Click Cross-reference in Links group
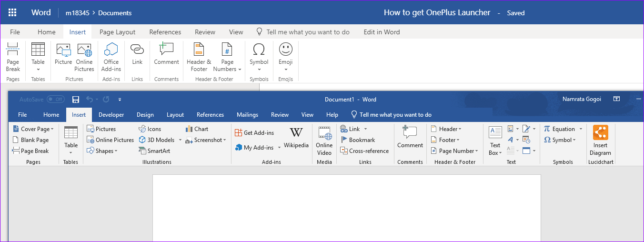 (x=365, y=151)
